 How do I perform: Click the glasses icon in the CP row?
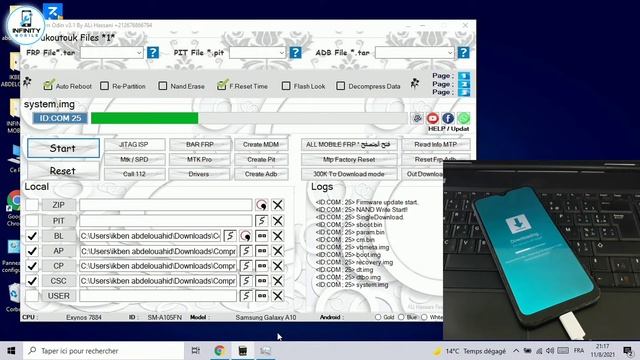(x=262, y=266)
